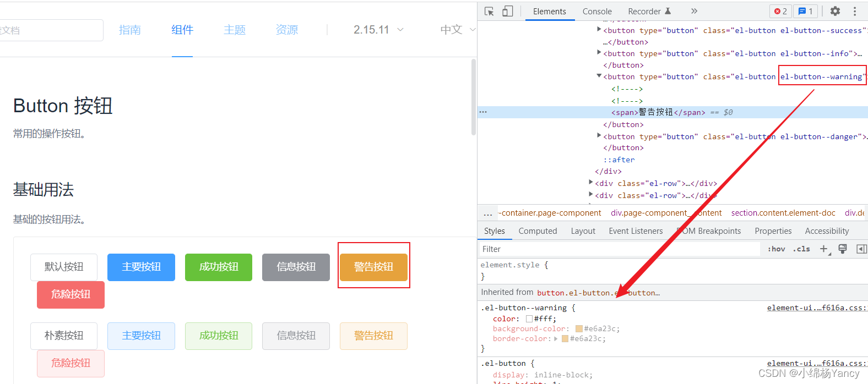Click the plain blue 主要按钮 button
This screenshot has height=384, width=868.
tap(141, 336)
